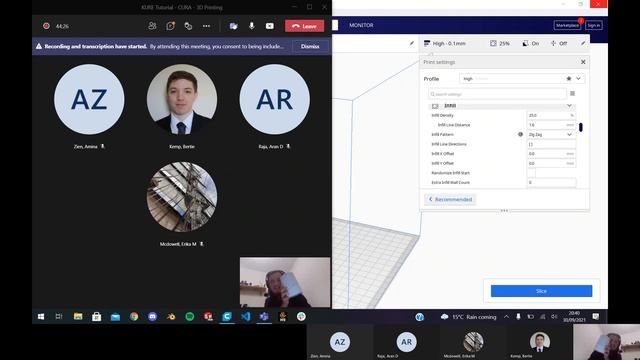Switch back to Recommended settings
This screenshot has height=360, width=640.
click(450, 199)
